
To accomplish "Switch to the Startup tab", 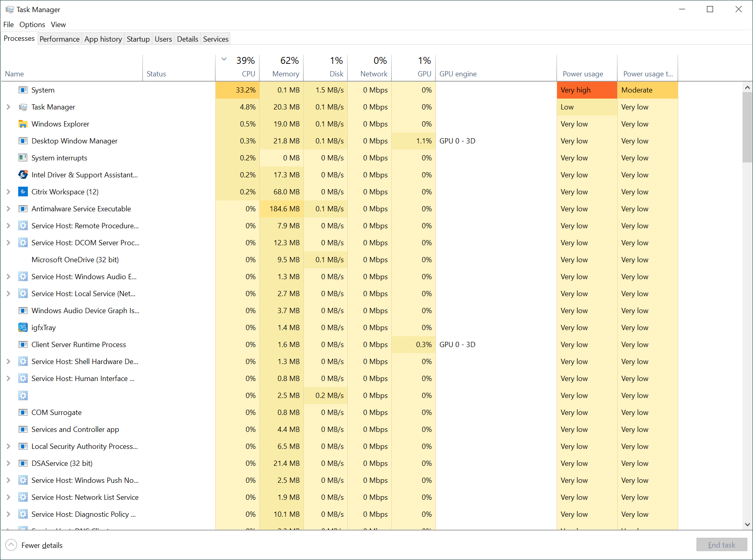I will pos(138,39).
